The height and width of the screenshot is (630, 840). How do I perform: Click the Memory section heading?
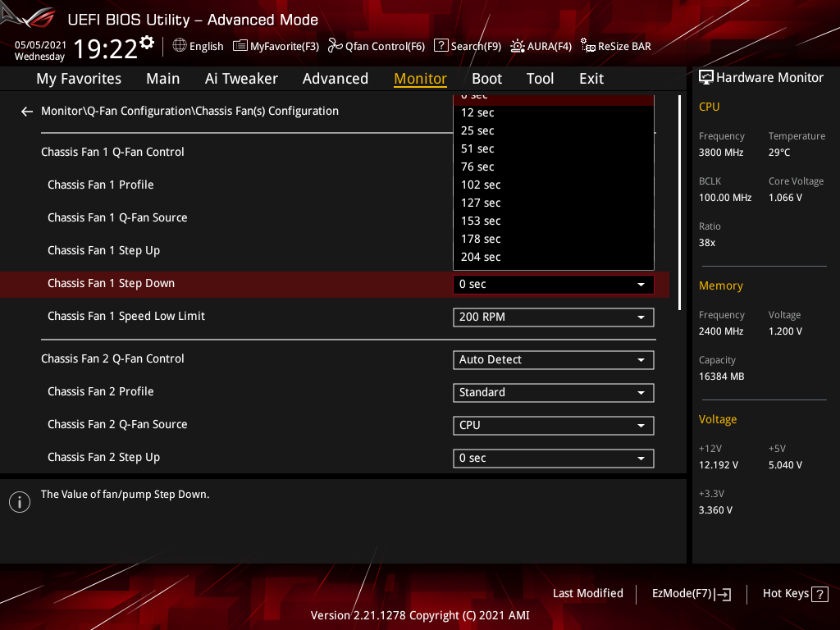[721, 285]
